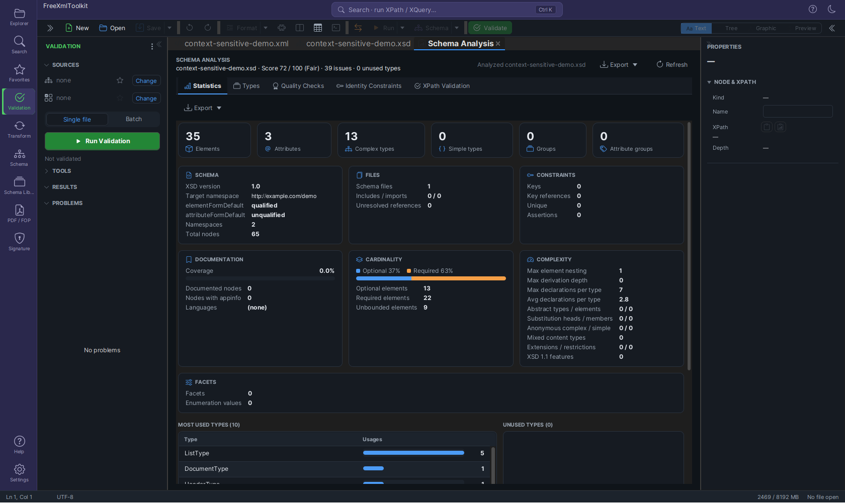Collapse the PROBLEMS section

click(x=47, y=203)
